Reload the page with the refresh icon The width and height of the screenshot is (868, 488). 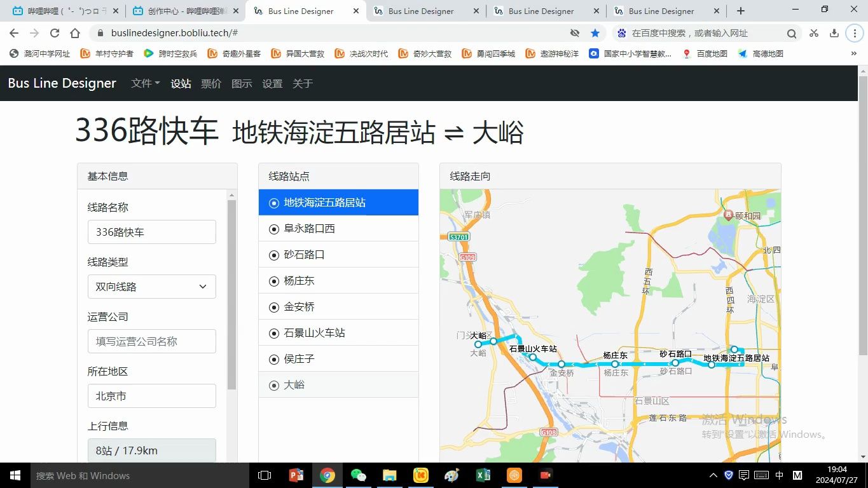(55, 33)
